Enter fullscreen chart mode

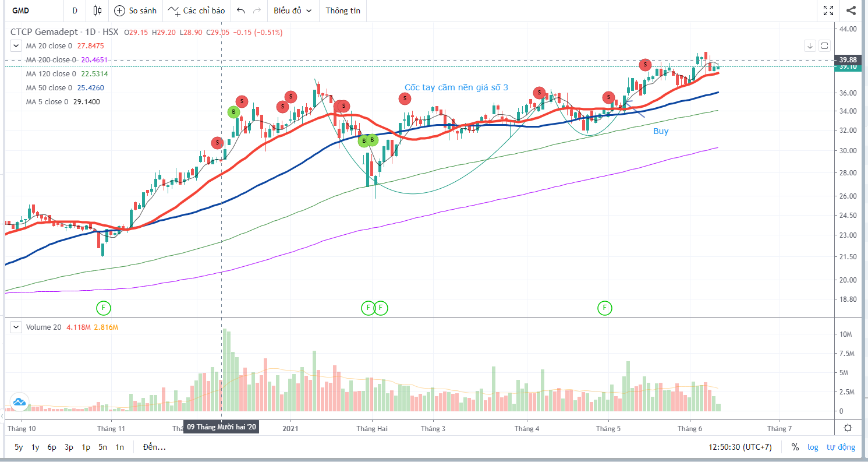(828, 10)
